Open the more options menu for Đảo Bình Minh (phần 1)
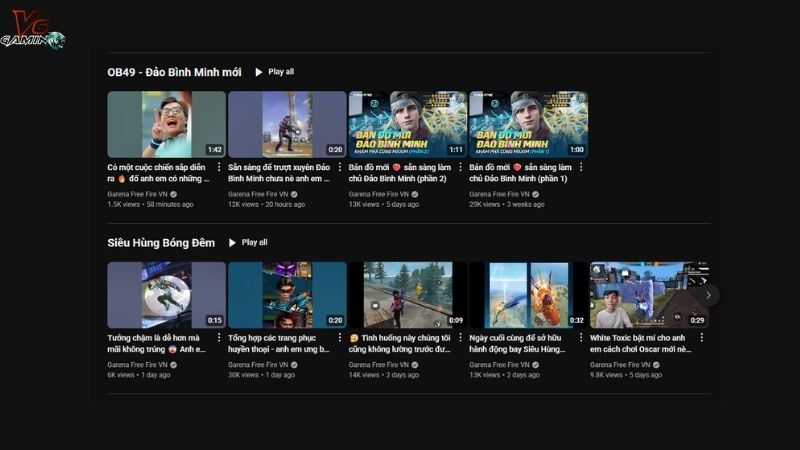This screenshot has width=800, height=450. tap(581, 167)
